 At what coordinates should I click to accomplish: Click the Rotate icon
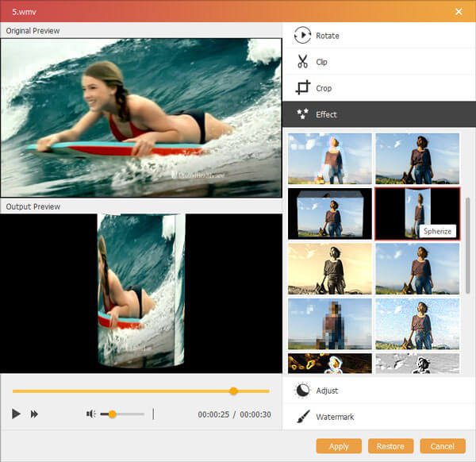coord(302,36)
